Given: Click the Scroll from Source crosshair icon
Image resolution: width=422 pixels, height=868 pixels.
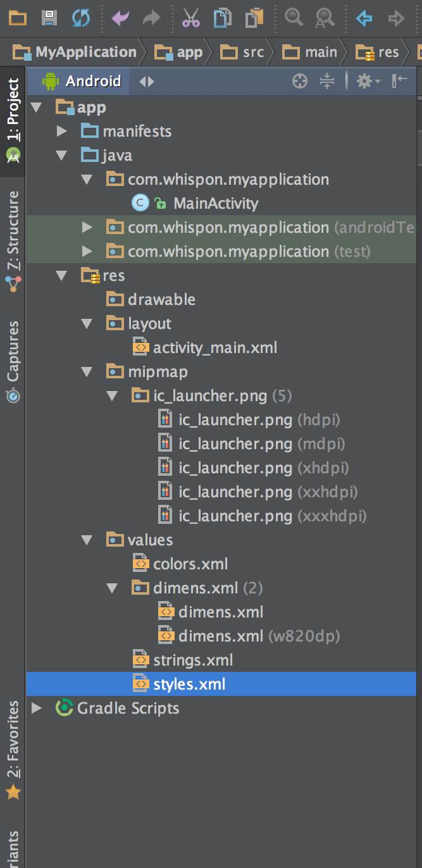Looking at the screenshot, I should pyautogui.click(x=299, y=81).
